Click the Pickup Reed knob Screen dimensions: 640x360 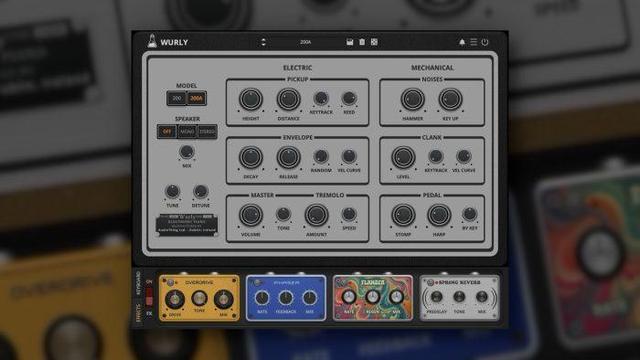[349, 98]
